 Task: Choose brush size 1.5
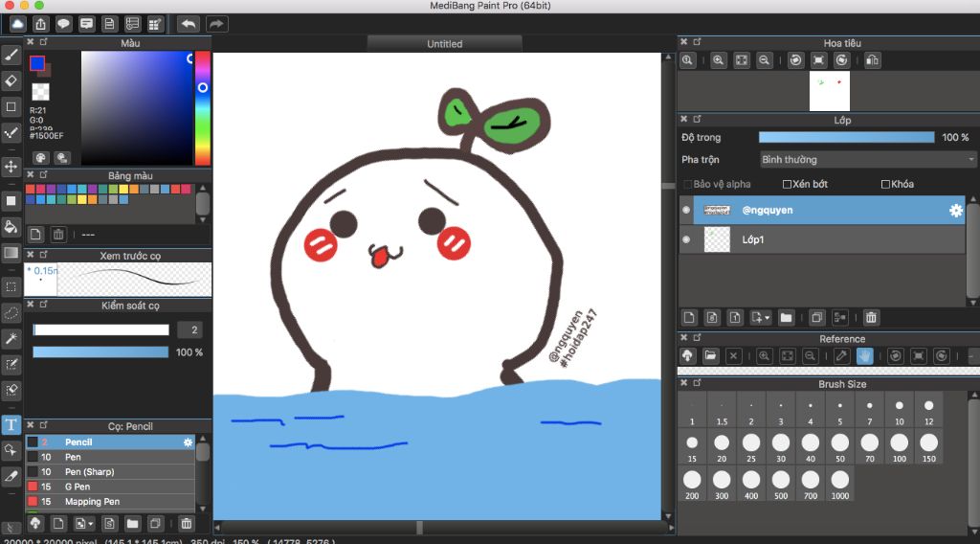[x=722, y=412]
